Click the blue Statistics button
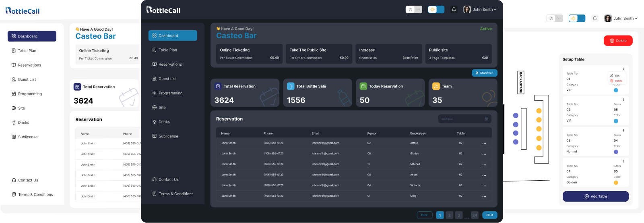 pos(485,73)
